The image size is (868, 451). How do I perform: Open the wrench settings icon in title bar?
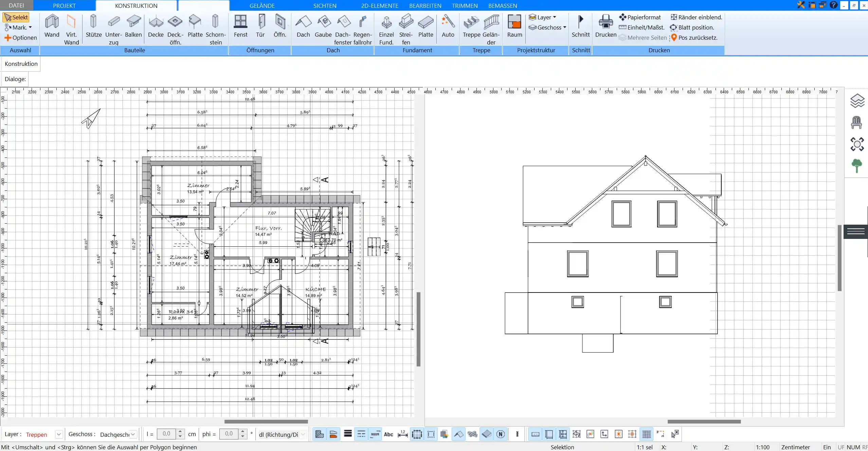[801, 5]
